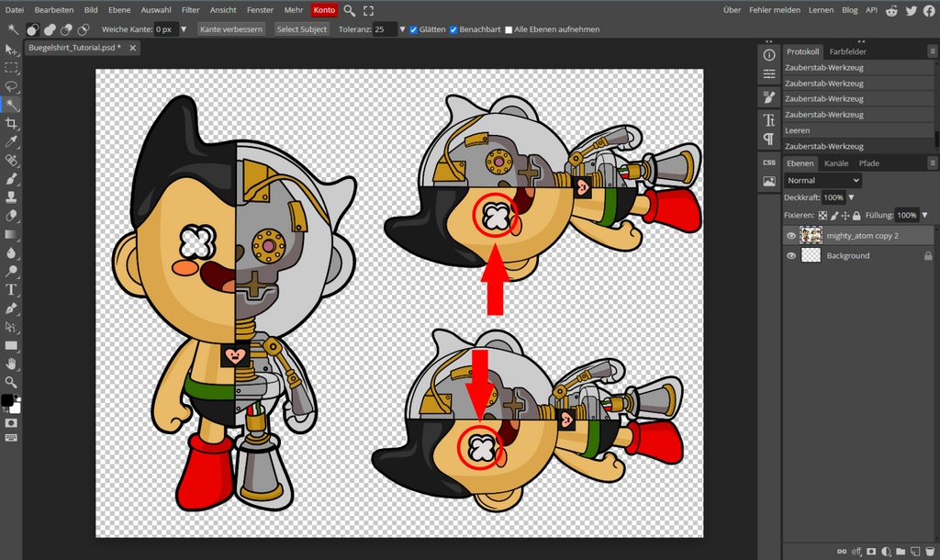
Task: Select the Gradient tool
Action: tap(11, 234)
